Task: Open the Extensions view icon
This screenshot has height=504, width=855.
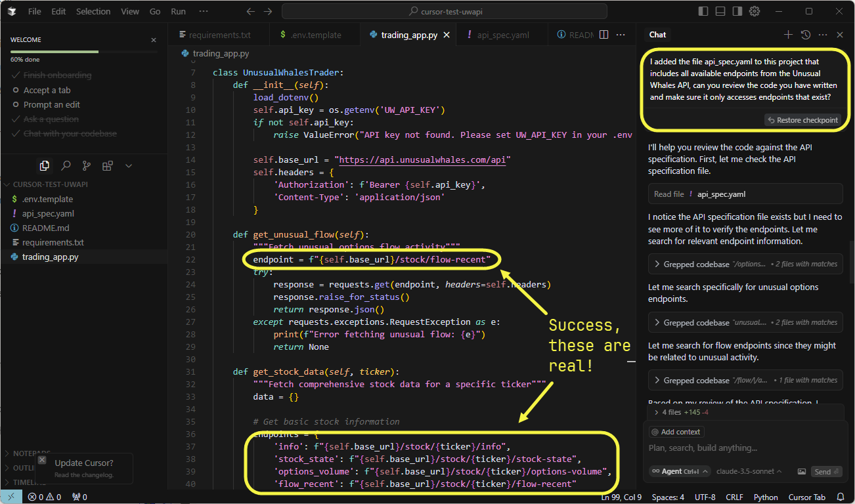Action: click(x=108, y=165)
